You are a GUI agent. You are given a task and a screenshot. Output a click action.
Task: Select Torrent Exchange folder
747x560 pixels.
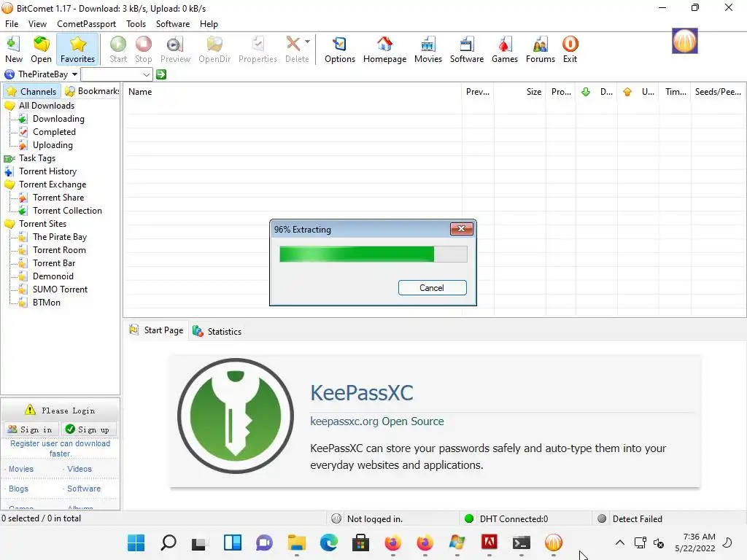point(53,184)
